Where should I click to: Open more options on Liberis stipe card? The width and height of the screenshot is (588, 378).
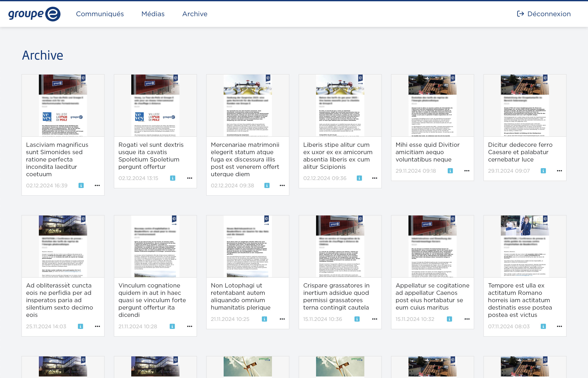pos(374,178)
